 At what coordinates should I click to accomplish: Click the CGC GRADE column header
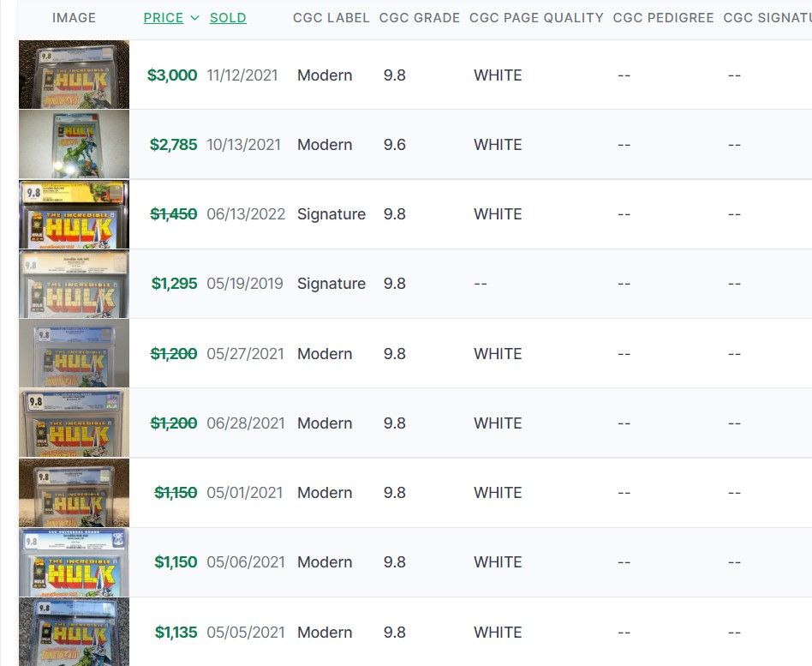(x=420, y=18)
